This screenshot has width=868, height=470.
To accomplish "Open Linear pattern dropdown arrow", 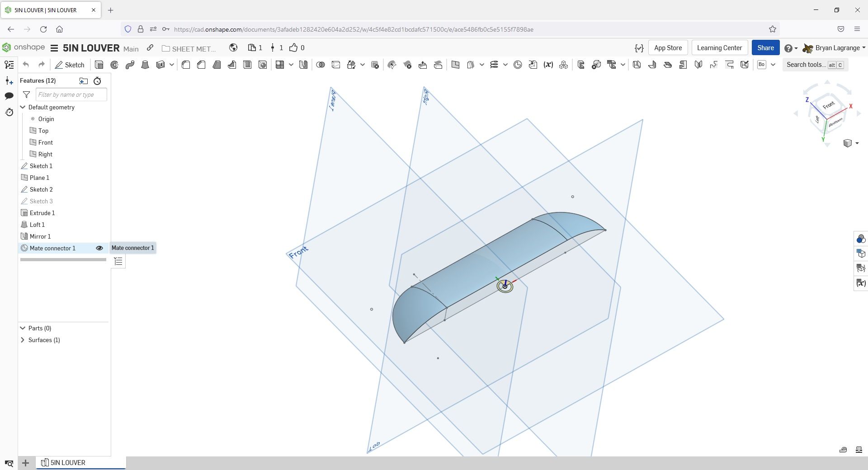I will [x=291, y=65].
